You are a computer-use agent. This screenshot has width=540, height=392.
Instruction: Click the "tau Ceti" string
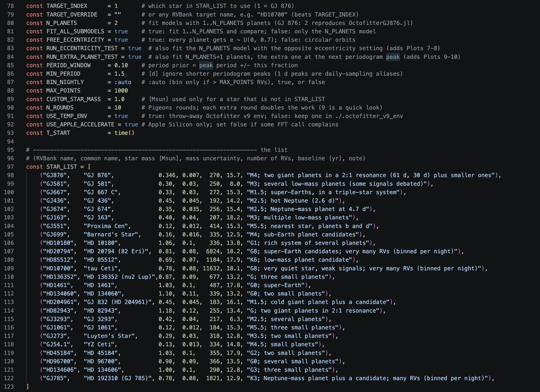pyautogui.click(x=103, y=268)
